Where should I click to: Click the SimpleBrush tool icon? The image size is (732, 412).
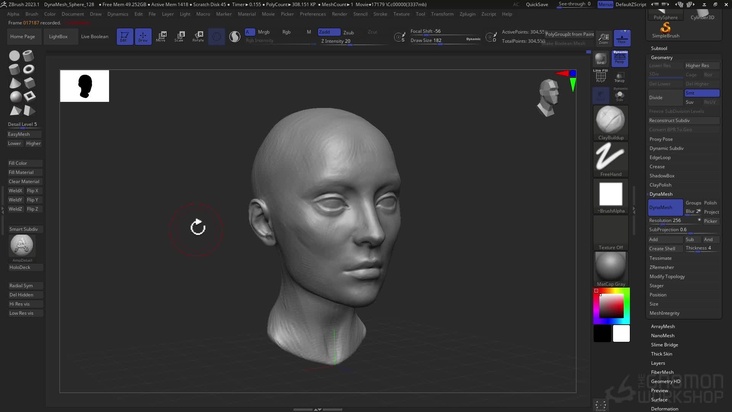pos(665,30)
